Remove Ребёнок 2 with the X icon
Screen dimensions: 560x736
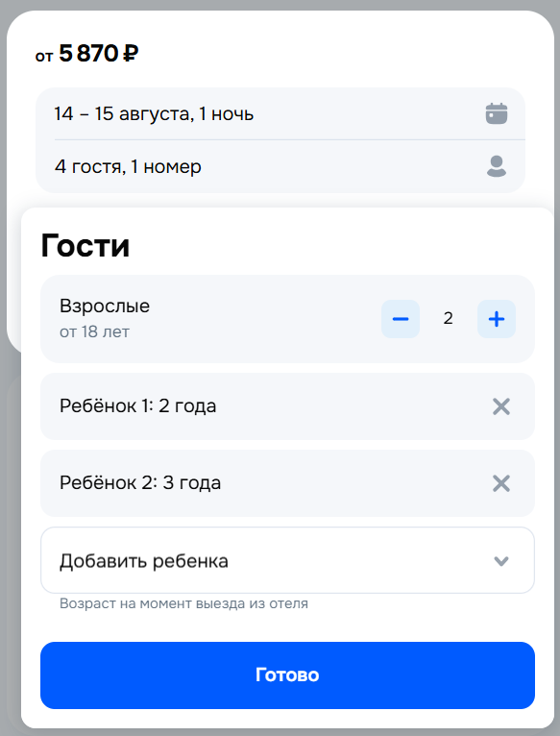pyautogui.click(x=500, y=483)
